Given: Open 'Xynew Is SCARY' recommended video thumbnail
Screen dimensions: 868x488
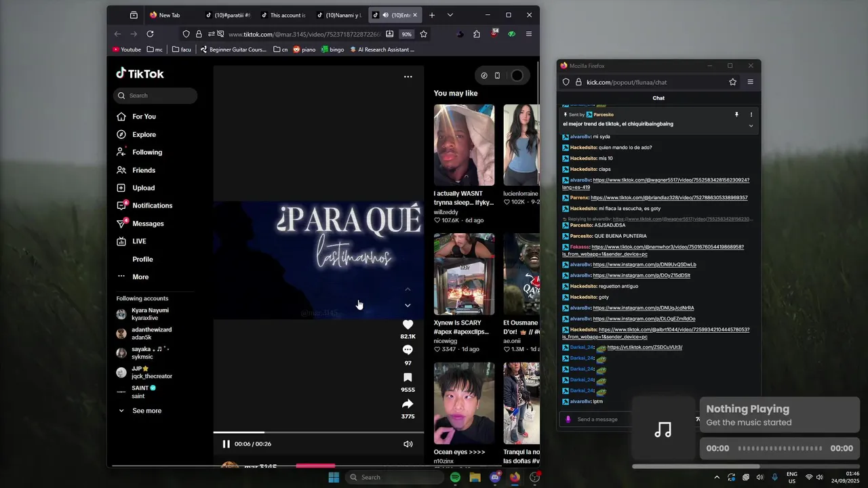Looking at the screenshot, I should pos(464,274).
